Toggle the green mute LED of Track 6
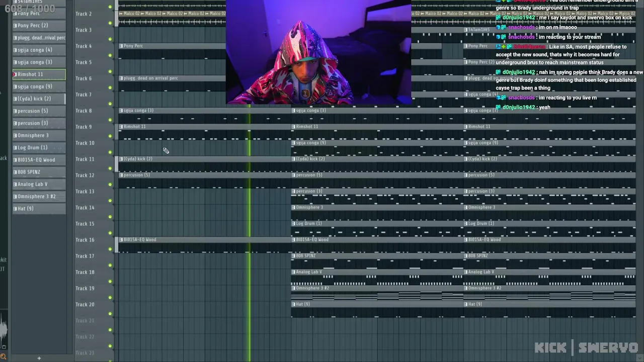 click(x=110, y=87)
